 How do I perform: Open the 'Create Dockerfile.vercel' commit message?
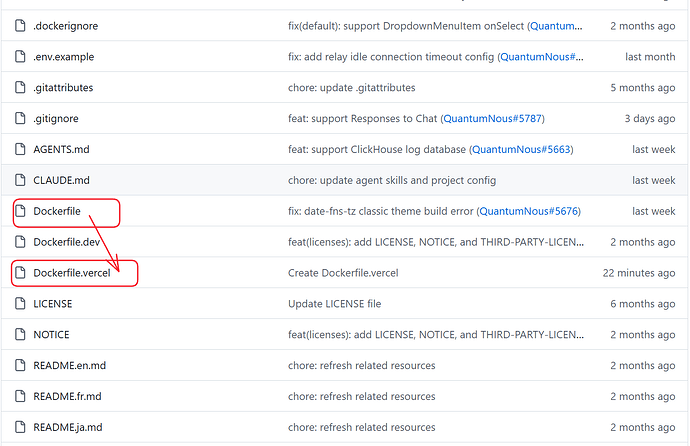(343, 273)
